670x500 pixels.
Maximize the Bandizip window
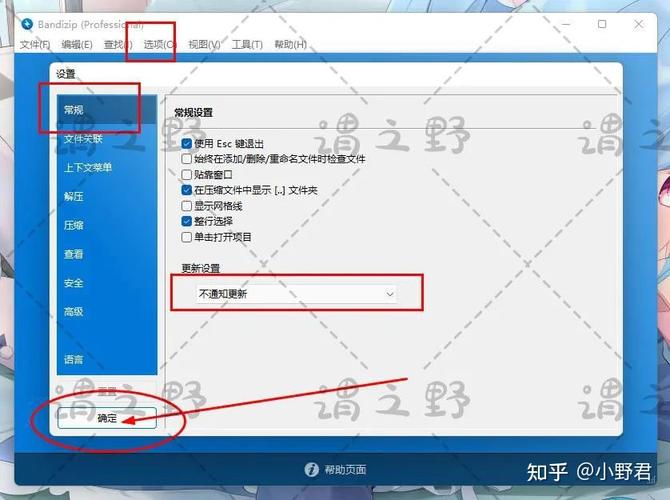pyautogui.click(x=602, y=24)
